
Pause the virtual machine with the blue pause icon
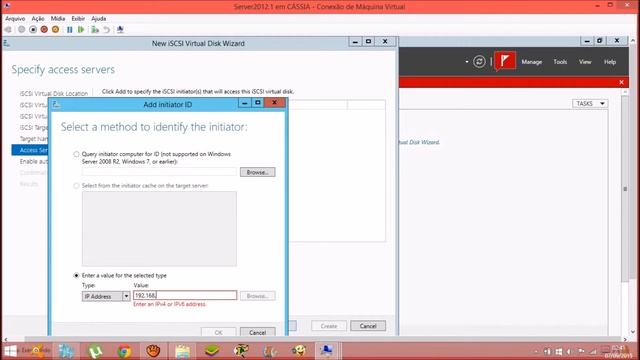[70, 30]
